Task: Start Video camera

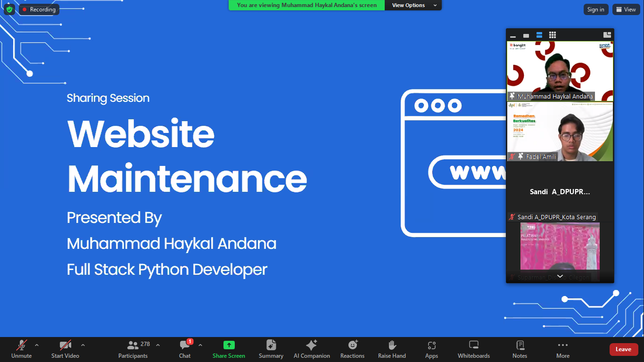Action: 65,349
